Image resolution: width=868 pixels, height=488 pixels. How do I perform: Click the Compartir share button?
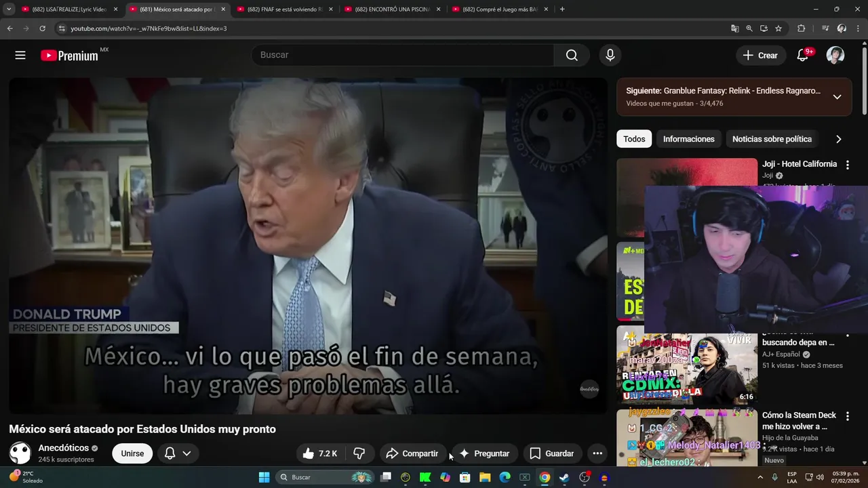[x=412, y=453]
